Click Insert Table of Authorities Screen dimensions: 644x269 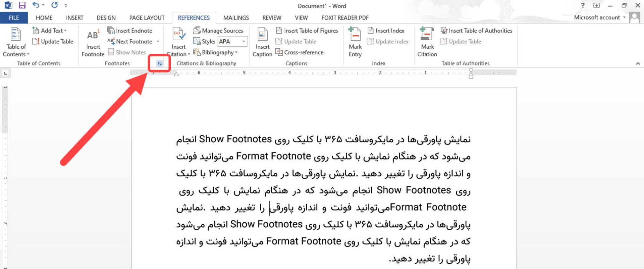pos(477,31)
